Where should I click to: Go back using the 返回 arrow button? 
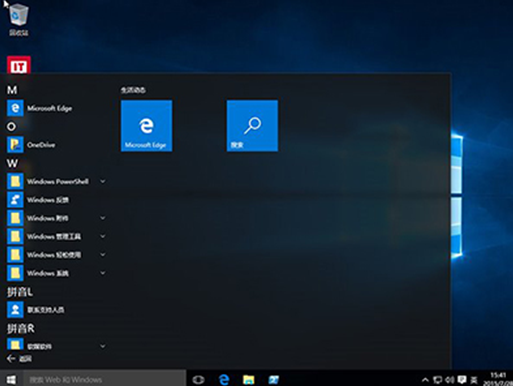coord(19,359)
